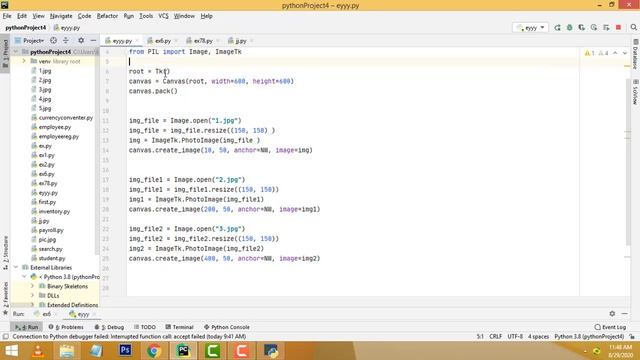Click the locate/select opened file icon
Screen dimensions: 640x360
click(53, 40)
